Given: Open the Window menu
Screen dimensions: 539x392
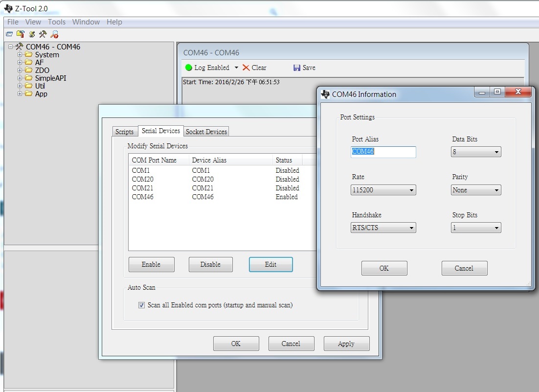Looking at the screenshot, I should [86, 22].
